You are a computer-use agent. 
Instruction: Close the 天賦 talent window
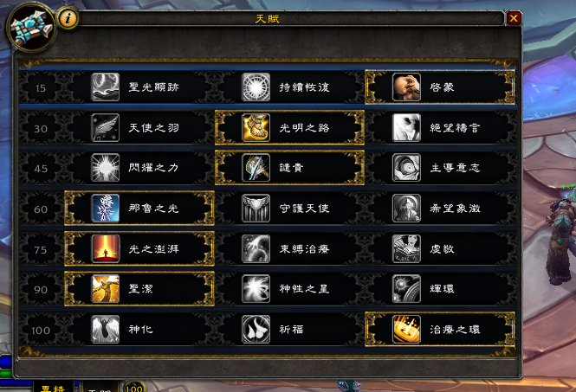pyautogui.click(x=514, y=18)
